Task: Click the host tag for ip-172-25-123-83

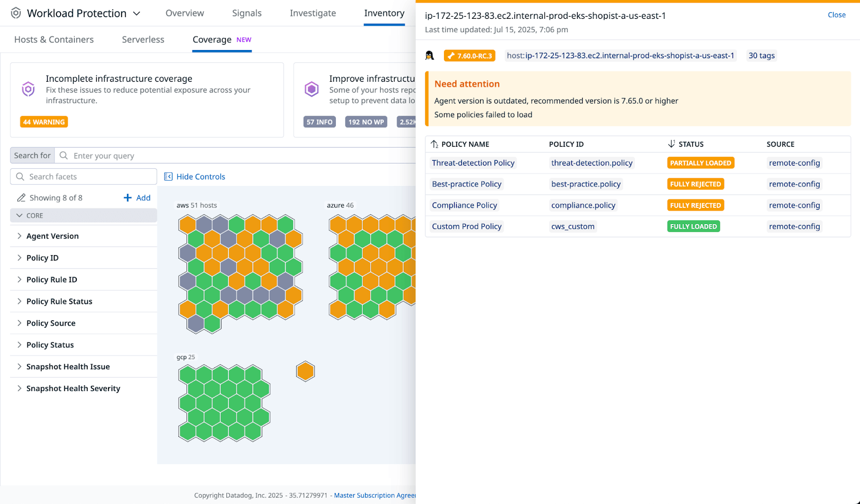Action: tap(620, 55)
